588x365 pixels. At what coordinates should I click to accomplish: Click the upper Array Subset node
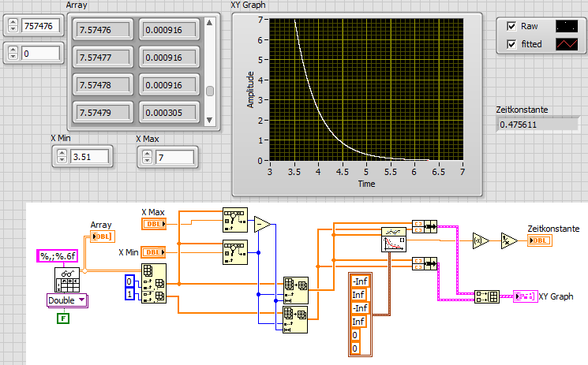296,290
